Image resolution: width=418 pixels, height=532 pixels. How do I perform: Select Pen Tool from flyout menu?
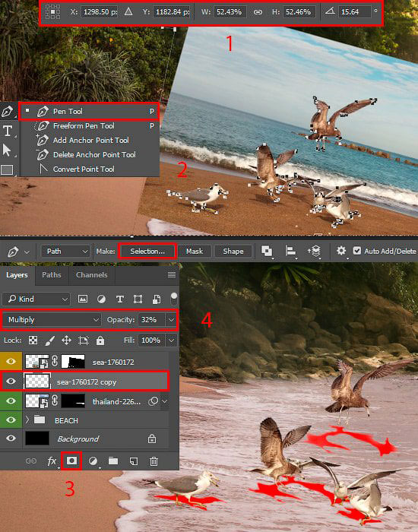coord(89,111)
